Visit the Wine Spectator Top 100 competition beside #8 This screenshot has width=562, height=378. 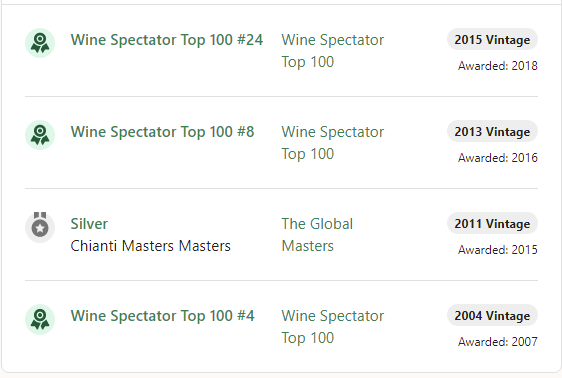point(333,143)
